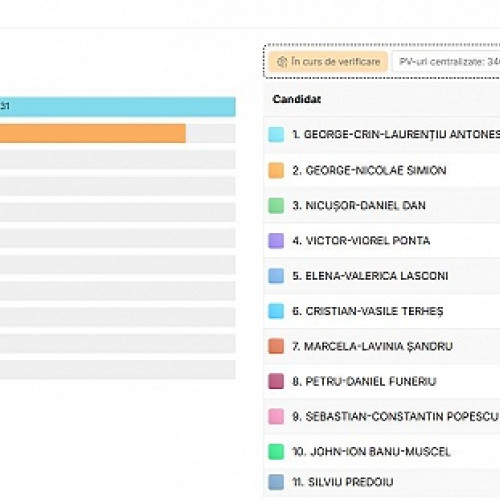This screenshot has width=500, height=500.
Task: Click the Nicușor-Daniel Dan candidate name
Action: tap(359, 205)
